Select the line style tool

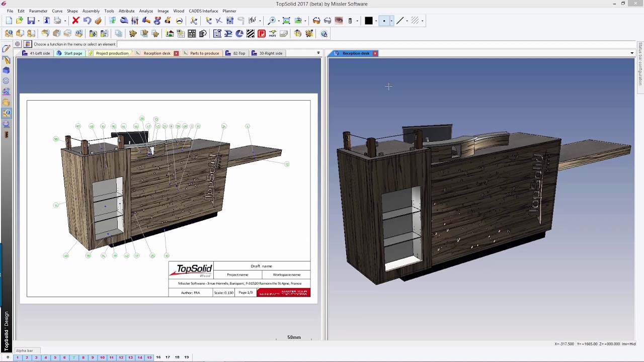(400, 21)
